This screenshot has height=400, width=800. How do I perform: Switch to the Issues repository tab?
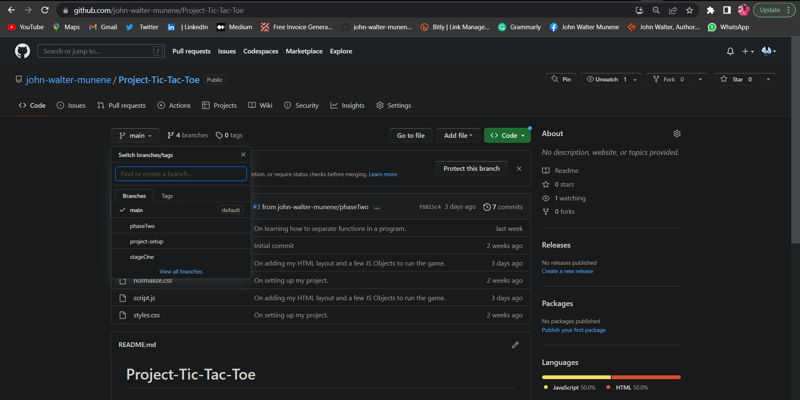[x=71, y=106]
